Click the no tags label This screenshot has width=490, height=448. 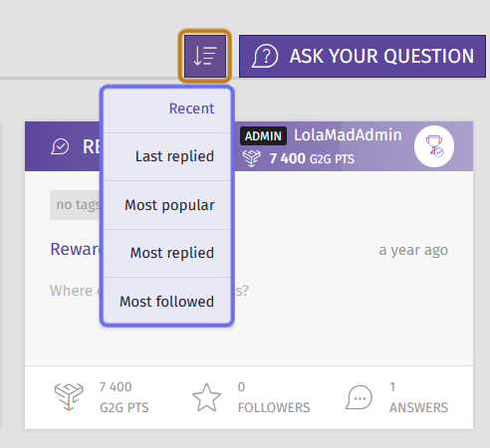coord(75,205)
